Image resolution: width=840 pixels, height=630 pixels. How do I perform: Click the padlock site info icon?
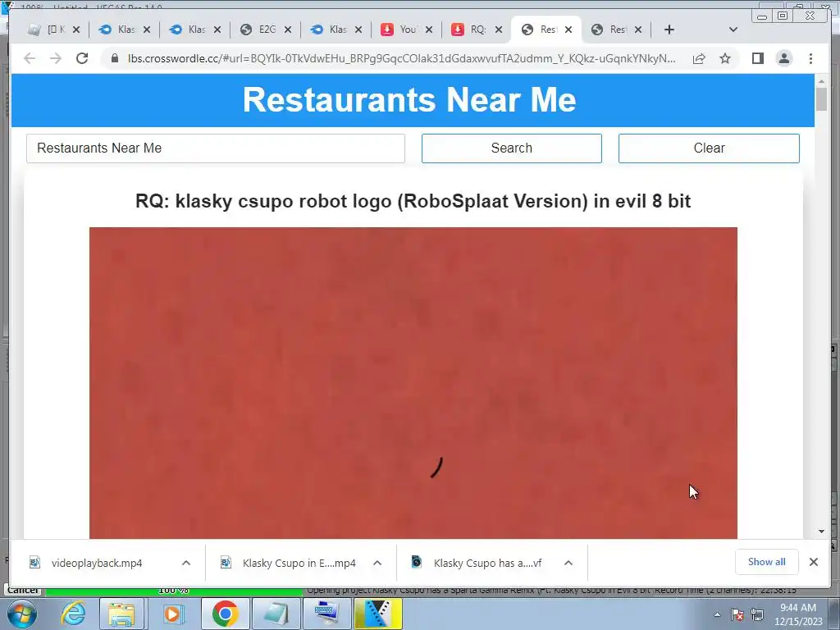coord(115,58)
